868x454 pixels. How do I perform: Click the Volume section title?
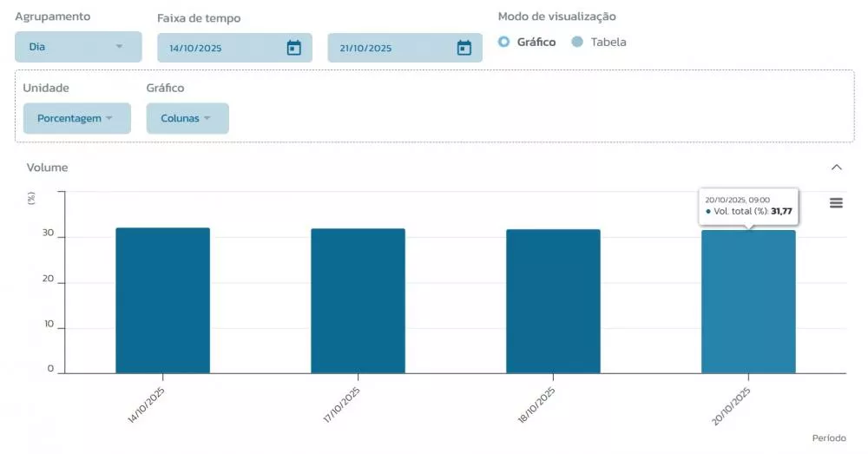point(47,167)
